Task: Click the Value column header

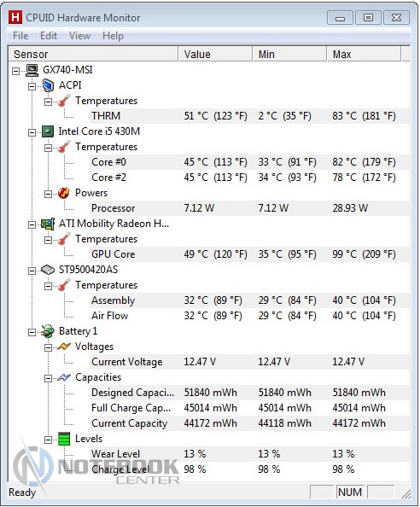Action: 215,54
